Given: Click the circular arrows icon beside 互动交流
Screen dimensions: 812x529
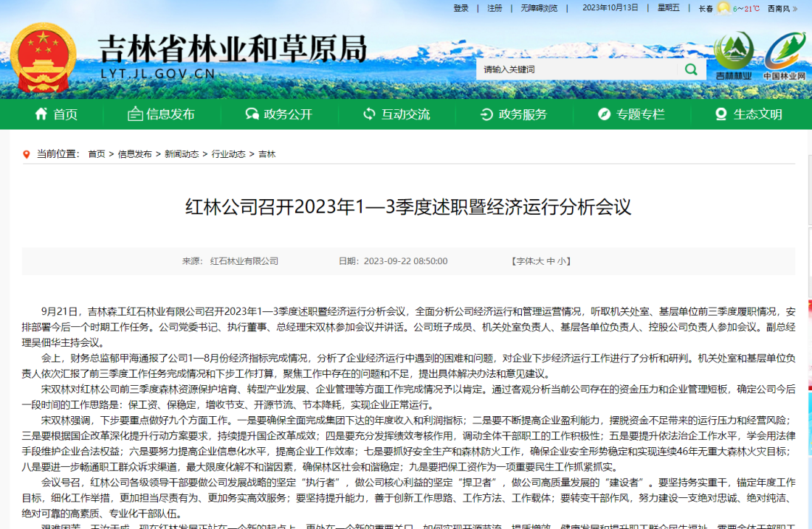Looking at the screenshot, I should tap(369, 114).
